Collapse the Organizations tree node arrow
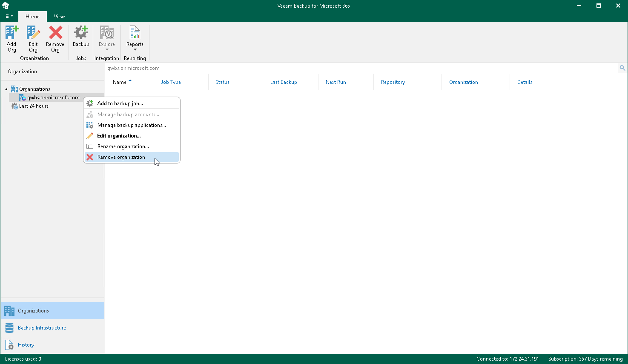The height and width of the screenshot is (364, 628). [6, 89]
